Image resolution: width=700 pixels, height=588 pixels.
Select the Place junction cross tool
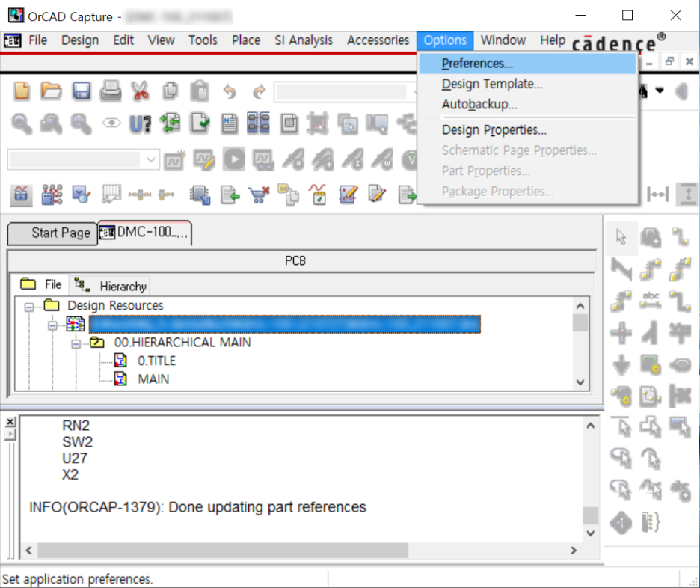(621, 333)
